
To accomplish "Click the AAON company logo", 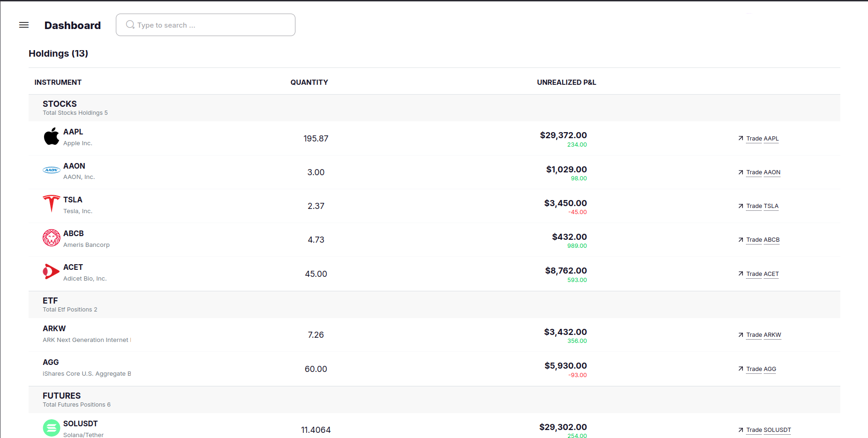I will pyautogui.click(x=52, y=170).
